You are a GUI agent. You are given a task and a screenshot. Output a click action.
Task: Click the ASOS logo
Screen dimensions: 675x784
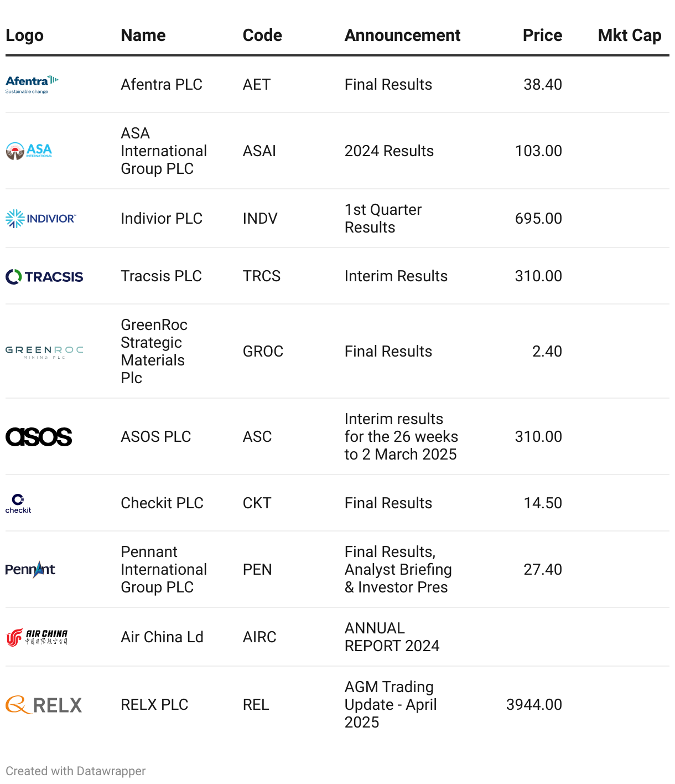pos(39,437)
